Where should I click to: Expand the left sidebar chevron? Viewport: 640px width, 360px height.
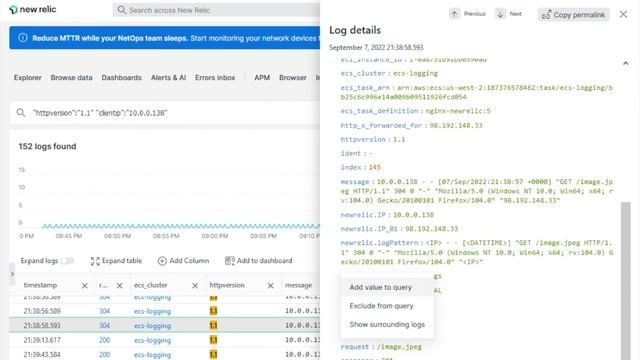pos(12,274)
